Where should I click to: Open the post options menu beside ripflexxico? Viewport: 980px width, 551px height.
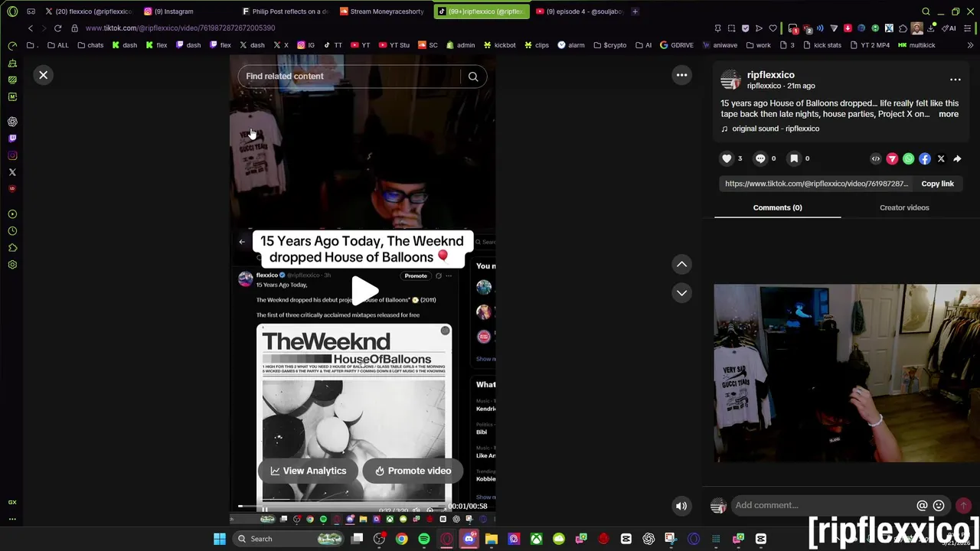pos(955,80)
